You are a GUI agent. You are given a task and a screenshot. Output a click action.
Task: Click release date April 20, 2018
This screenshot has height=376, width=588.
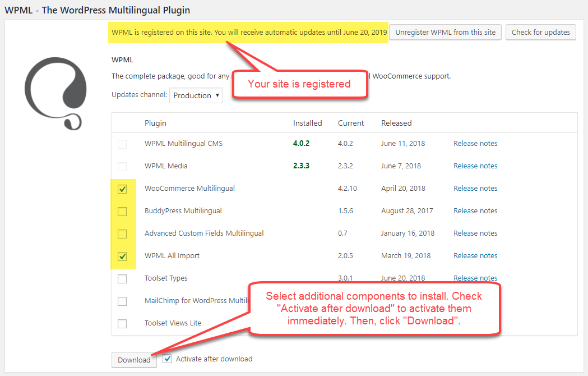point(403,189)
